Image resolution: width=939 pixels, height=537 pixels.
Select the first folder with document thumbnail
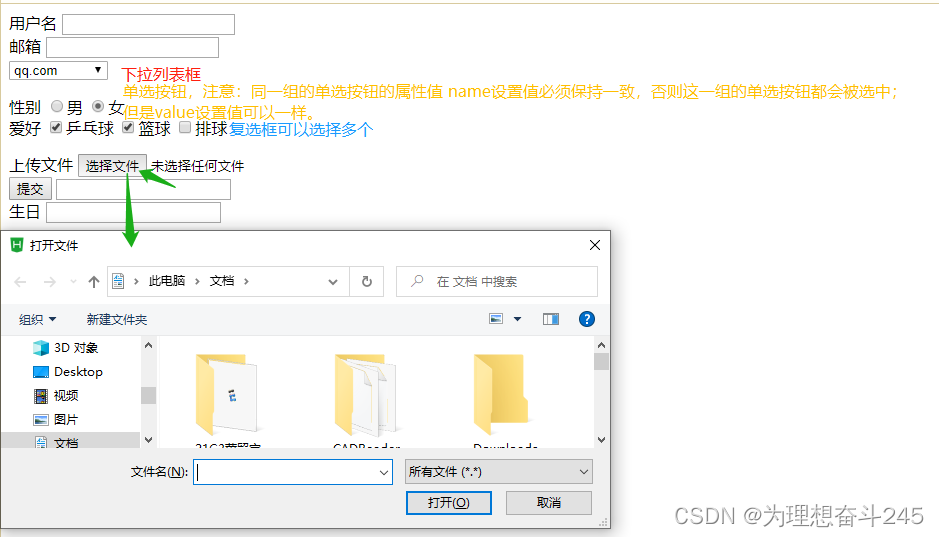click(227, 400)
